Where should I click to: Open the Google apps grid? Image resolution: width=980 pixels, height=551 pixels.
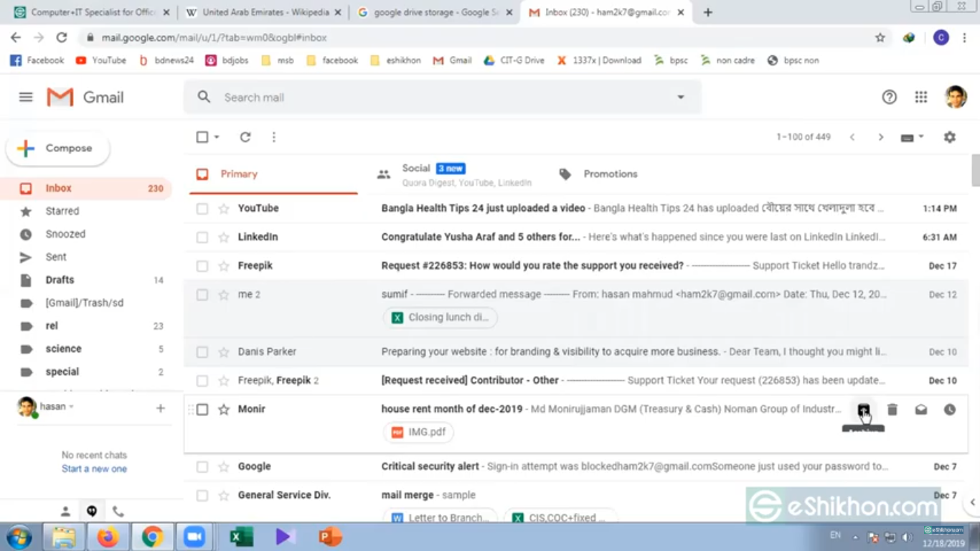[921, 98]
